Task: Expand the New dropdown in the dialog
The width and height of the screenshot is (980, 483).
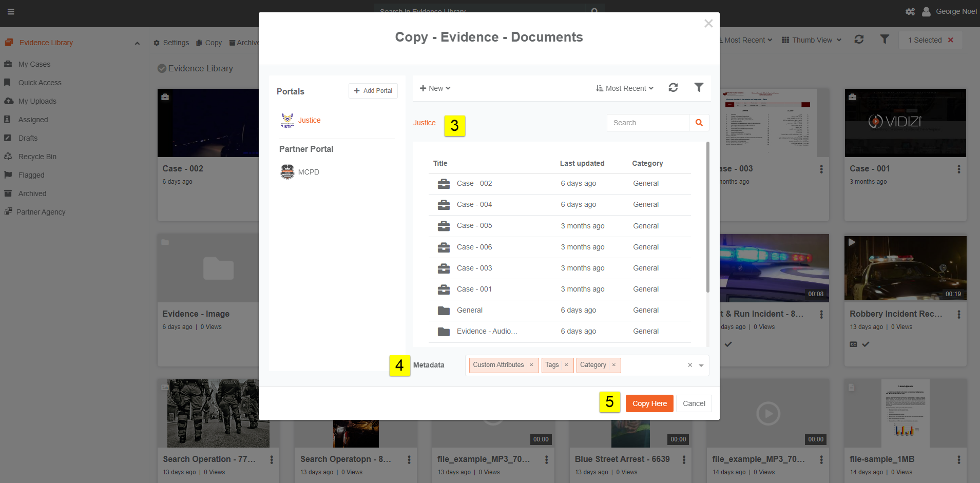Action: click(x=435, y=88)
